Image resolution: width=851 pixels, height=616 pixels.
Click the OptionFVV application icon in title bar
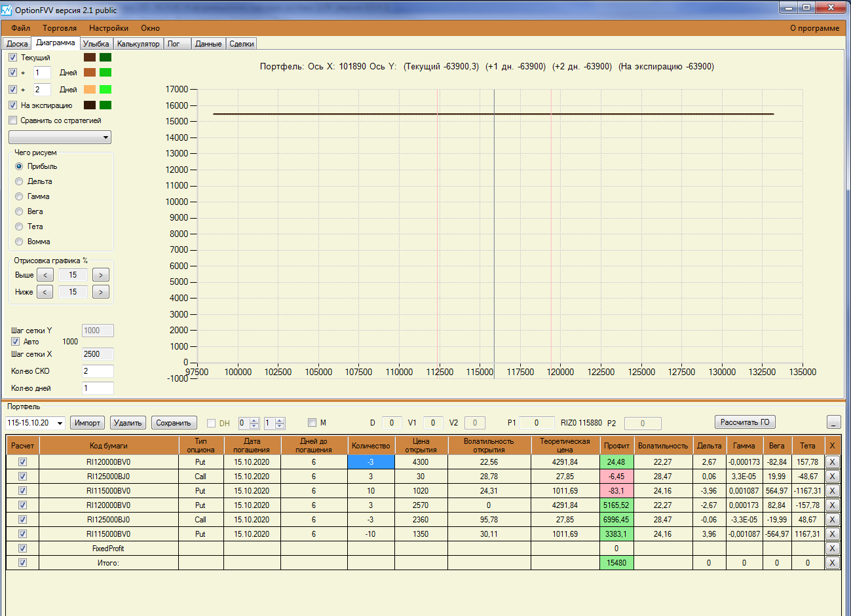coord(7,10)
